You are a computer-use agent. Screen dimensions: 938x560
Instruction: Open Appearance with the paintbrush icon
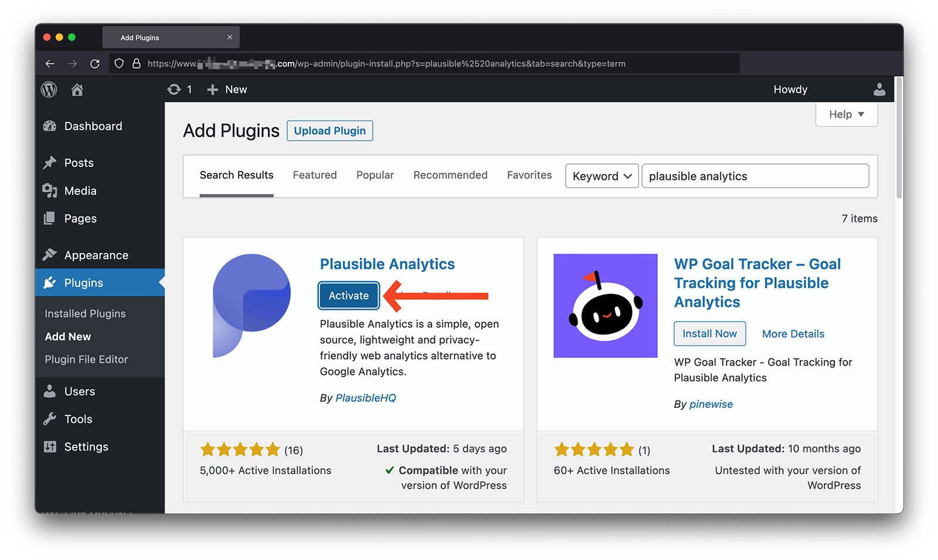click(x=49, y=255)
